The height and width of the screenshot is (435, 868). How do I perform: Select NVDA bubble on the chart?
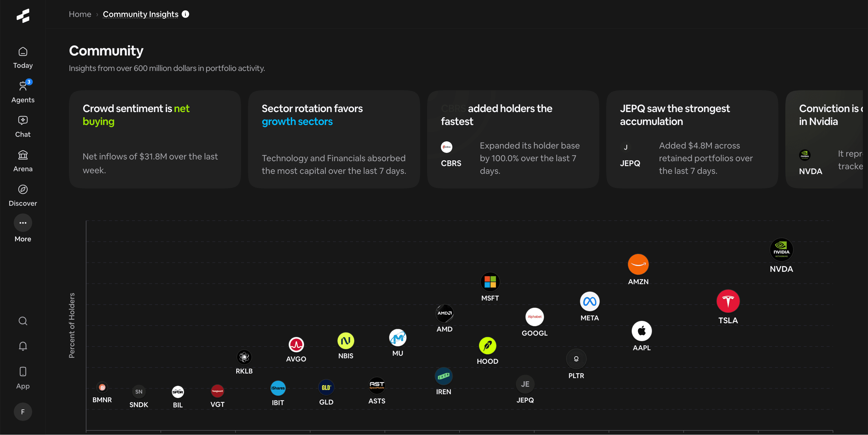[x=781, y=249]
